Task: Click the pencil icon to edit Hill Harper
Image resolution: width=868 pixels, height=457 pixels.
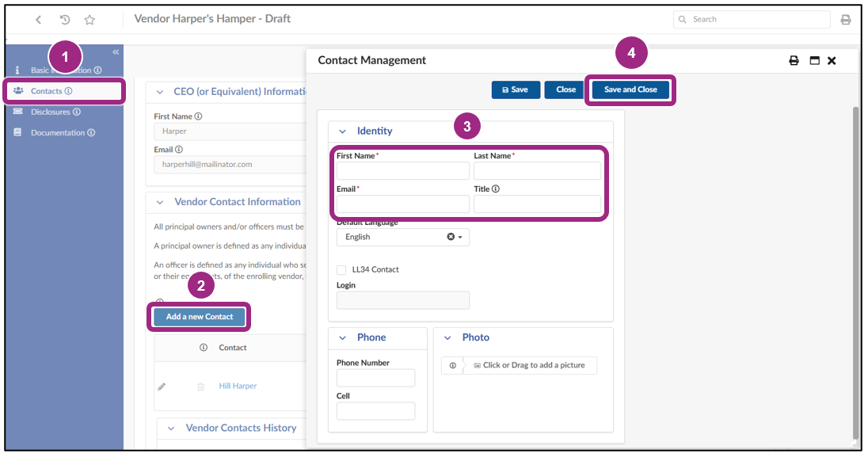Action: point(162,387)
